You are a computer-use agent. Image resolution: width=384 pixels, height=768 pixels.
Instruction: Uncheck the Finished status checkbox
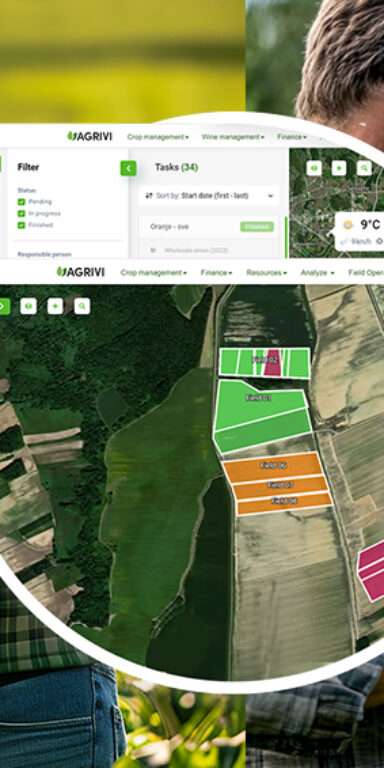[21, 225]
